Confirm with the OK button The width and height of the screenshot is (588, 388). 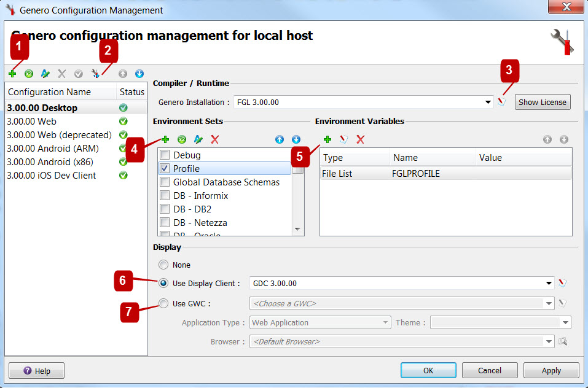pos(429,370)
